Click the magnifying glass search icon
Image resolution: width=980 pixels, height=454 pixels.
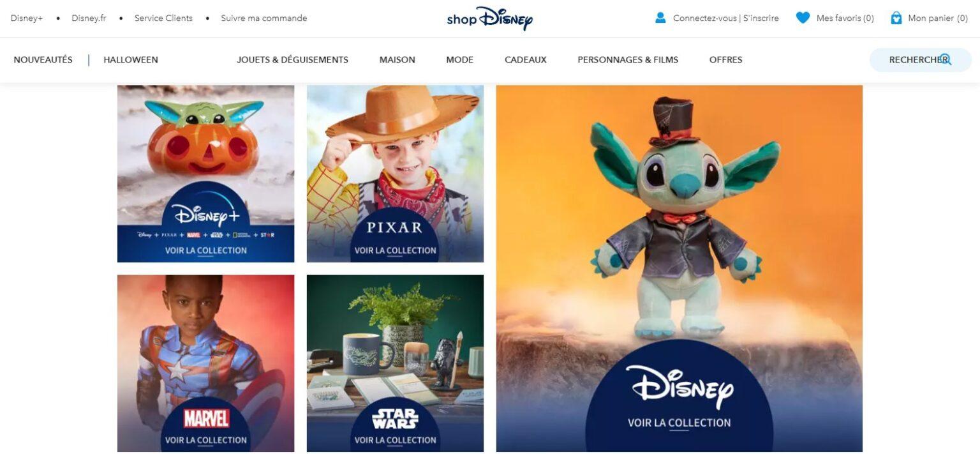point(946,59)
